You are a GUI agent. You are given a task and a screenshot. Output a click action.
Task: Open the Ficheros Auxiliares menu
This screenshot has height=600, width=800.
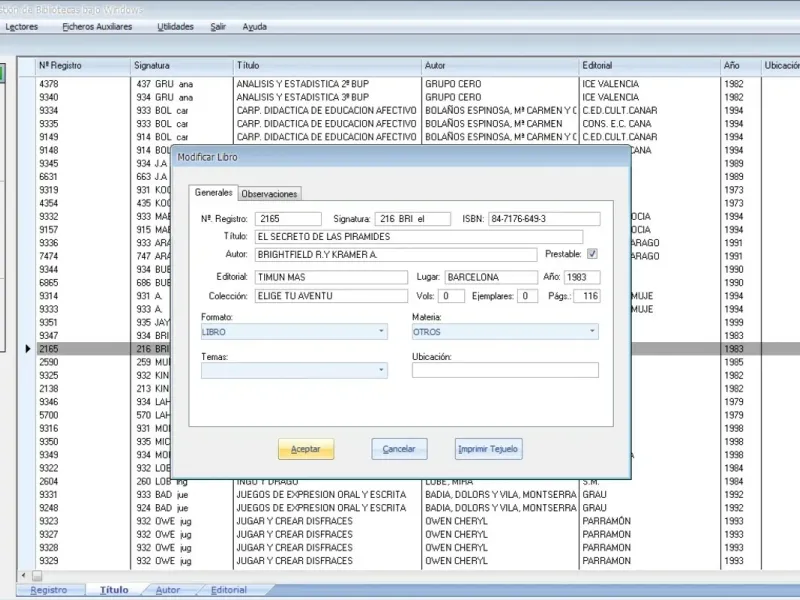coord(97,27)
